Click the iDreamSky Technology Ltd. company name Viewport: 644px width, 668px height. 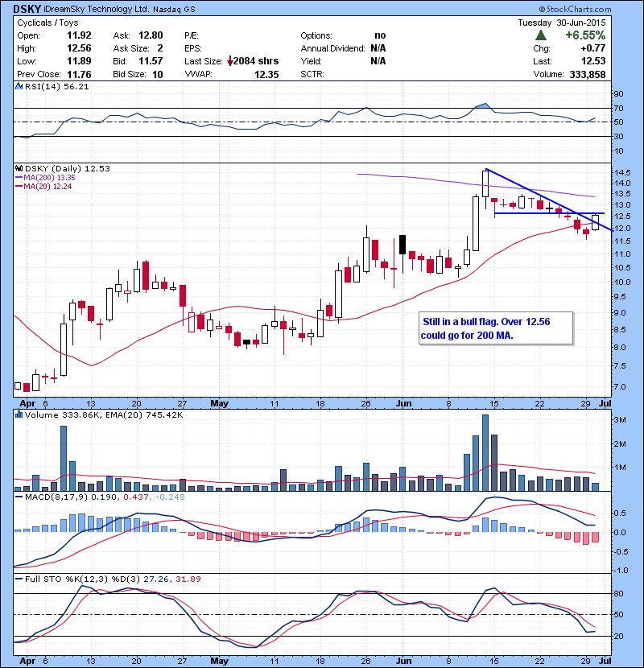tap(97, 9)
